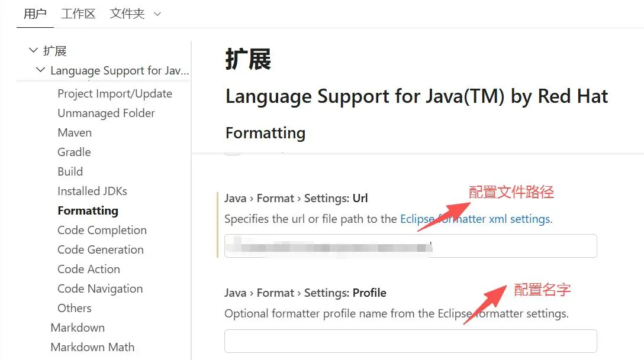Click the Format Settings Url input field
Screen dimensions: 644x360
coord(411,246)
